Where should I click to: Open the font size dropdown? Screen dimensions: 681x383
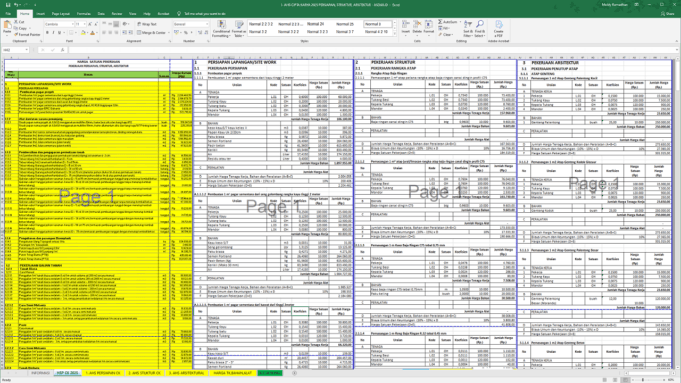click(x=84, y=24)
